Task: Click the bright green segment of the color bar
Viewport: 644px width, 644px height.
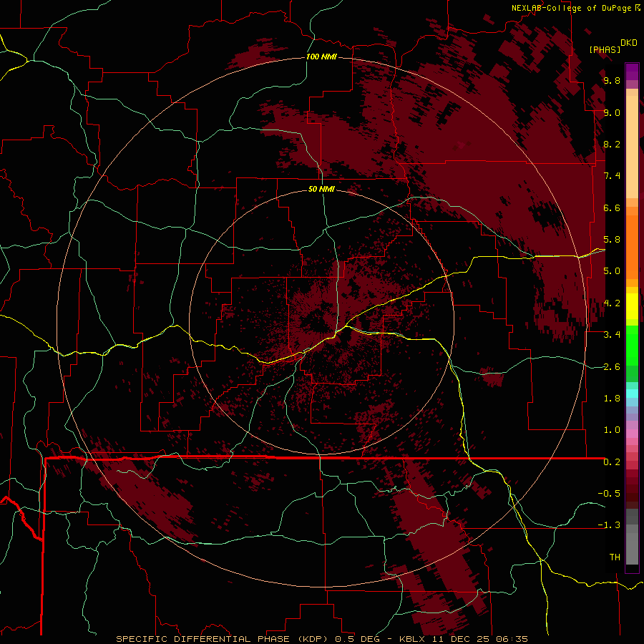Action: click(632, 345)
